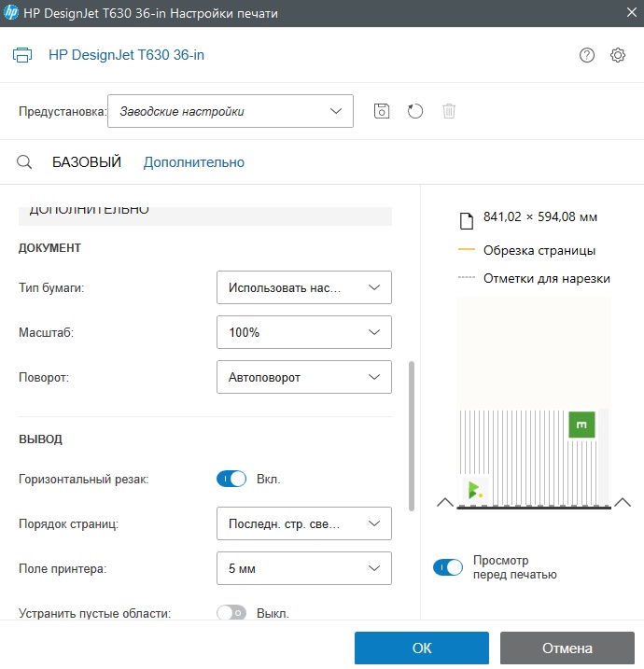Disable the Горизонтальный резак toggle

[x=231, y=479]
